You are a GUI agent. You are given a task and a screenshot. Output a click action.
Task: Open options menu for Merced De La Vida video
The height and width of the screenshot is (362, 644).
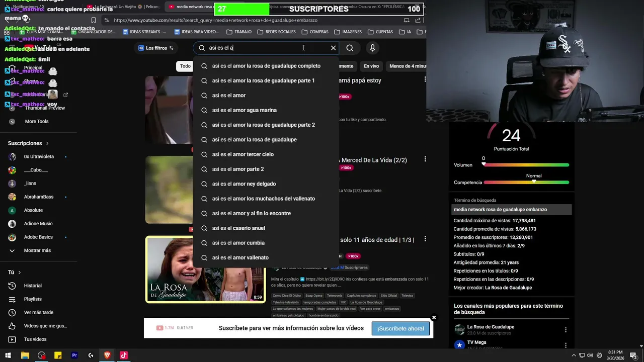(x=425, y=159)
